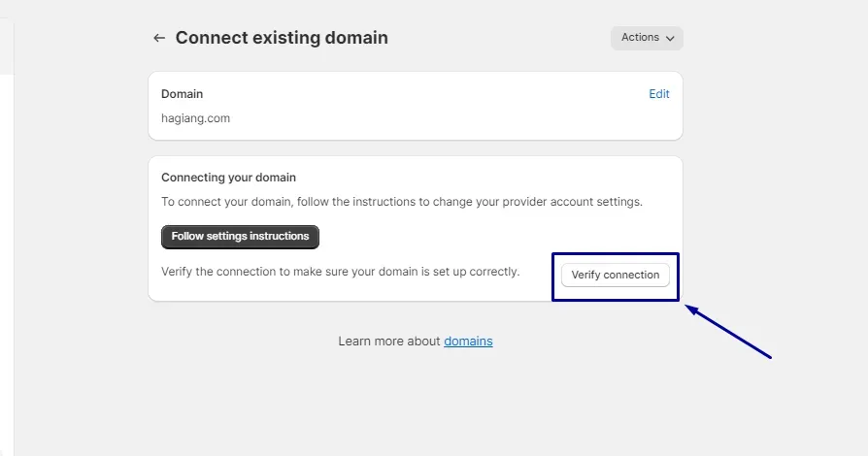Click the "Learn more about" text
868x456 pixels.
389,342
